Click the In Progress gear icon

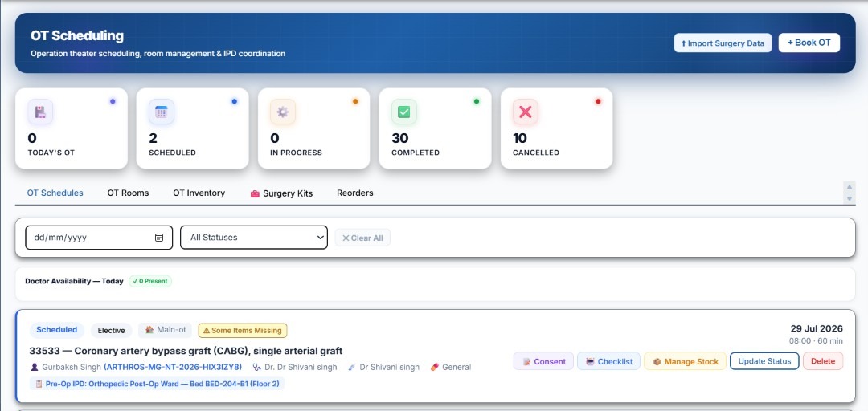[283, 112]
